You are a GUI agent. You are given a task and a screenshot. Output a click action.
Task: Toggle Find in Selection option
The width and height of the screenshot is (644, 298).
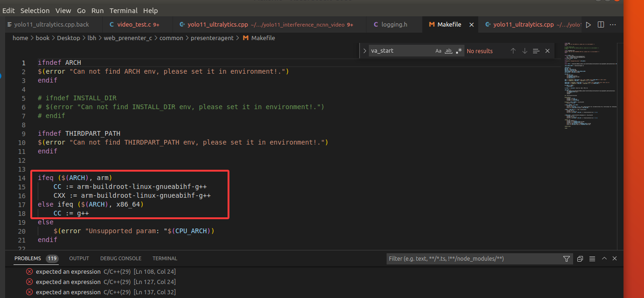coord(536,51)
